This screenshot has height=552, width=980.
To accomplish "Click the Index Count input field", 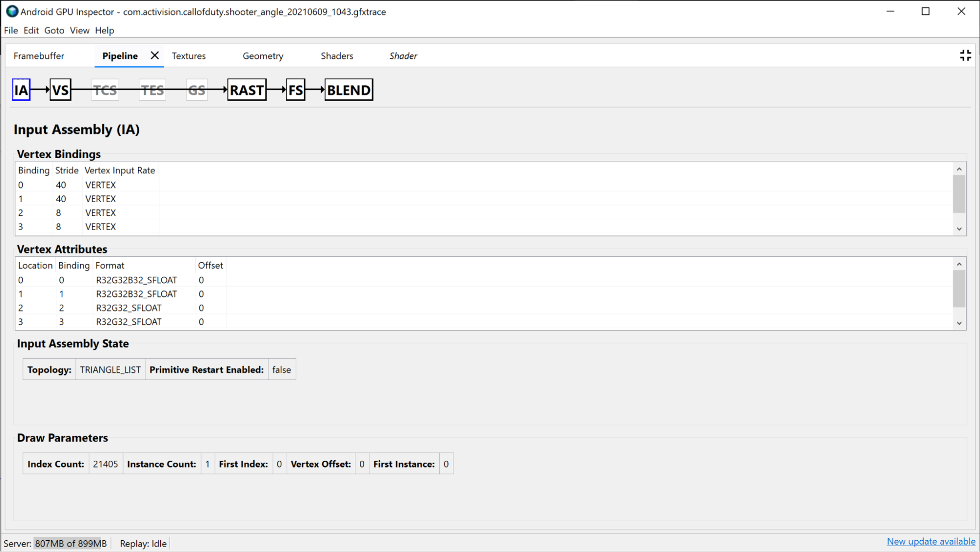I will tap(105, 464).
